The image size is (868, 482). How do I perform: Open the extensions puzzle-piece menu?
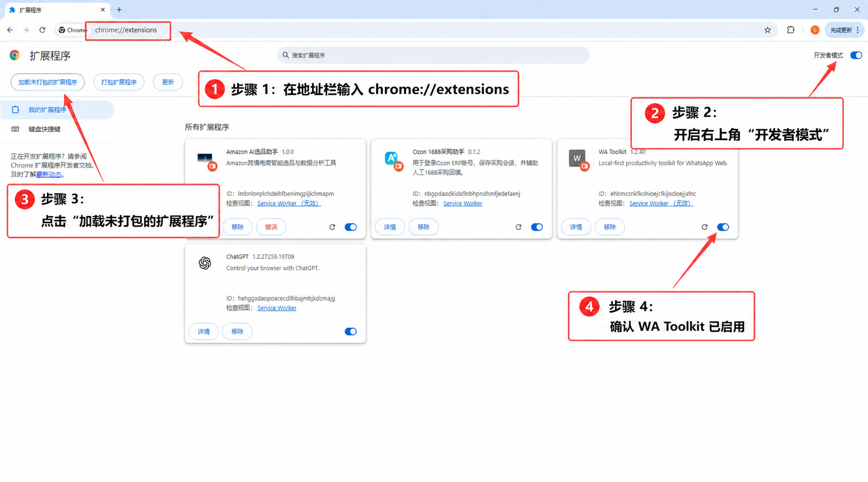(791, 30)
